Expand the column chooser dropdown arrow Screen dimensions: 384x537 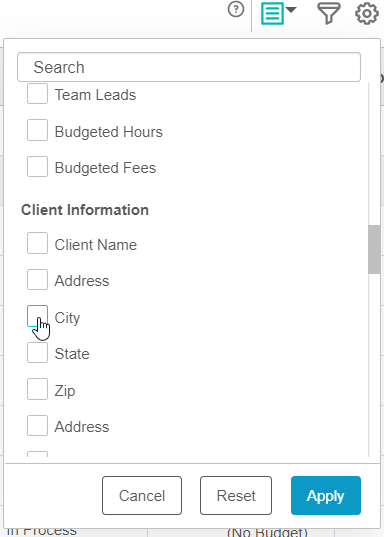291,10
